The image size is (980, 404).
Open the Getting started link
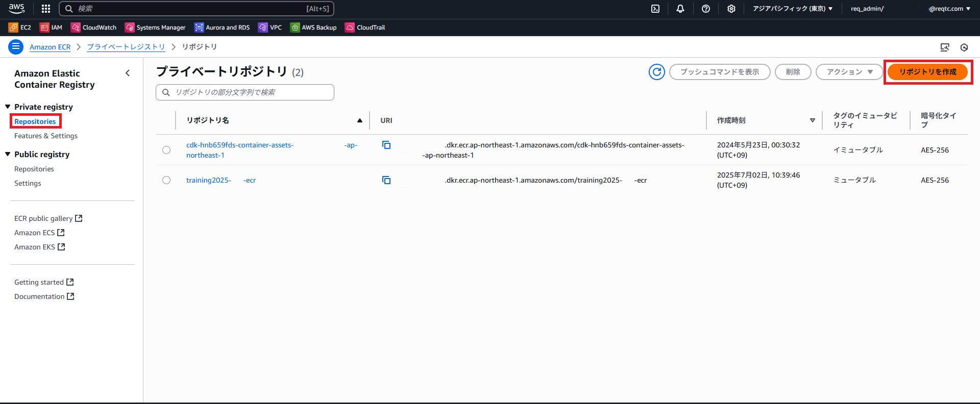click(x=44, y=282)
